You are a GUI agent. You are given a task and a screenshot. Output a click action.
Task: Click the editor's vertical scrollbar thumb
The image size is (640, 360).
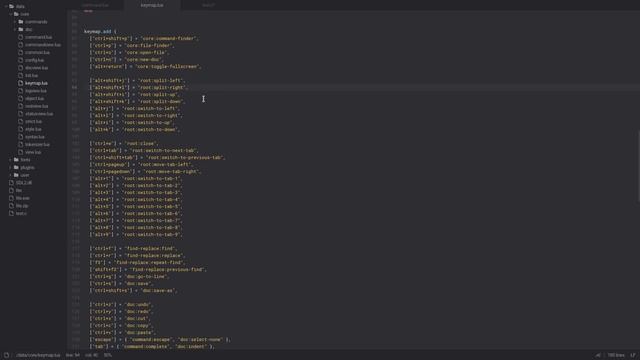coord(638,165)
